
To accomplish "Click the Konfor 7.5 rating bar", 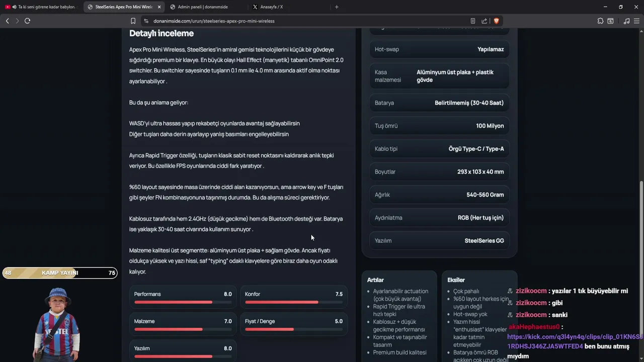I will 293,297.
